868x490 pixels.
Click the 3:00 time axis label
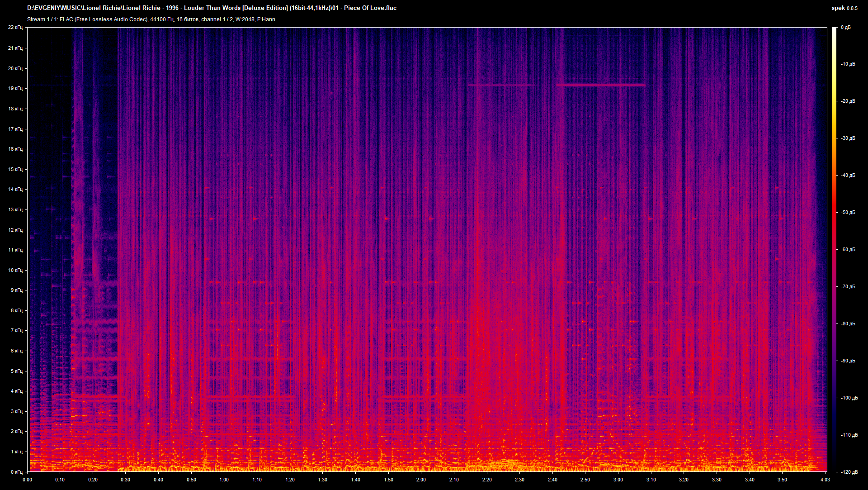coord(618,480)
